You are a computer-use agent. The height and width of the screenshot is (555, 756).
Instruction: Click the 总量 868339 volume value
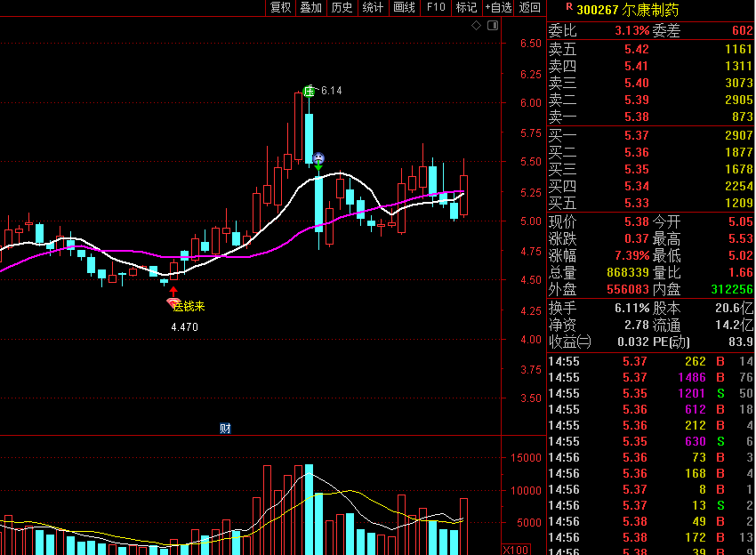point(628,272)
